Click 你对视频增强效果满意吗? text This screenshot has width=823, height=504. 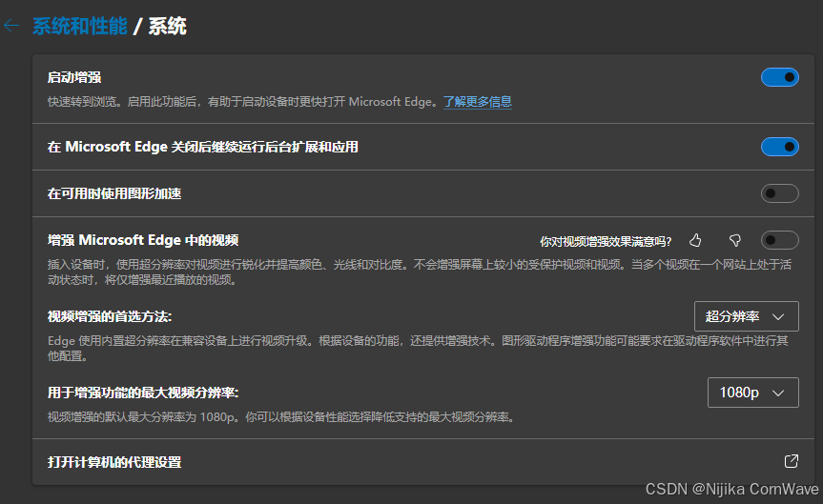(x=606, y=241)
